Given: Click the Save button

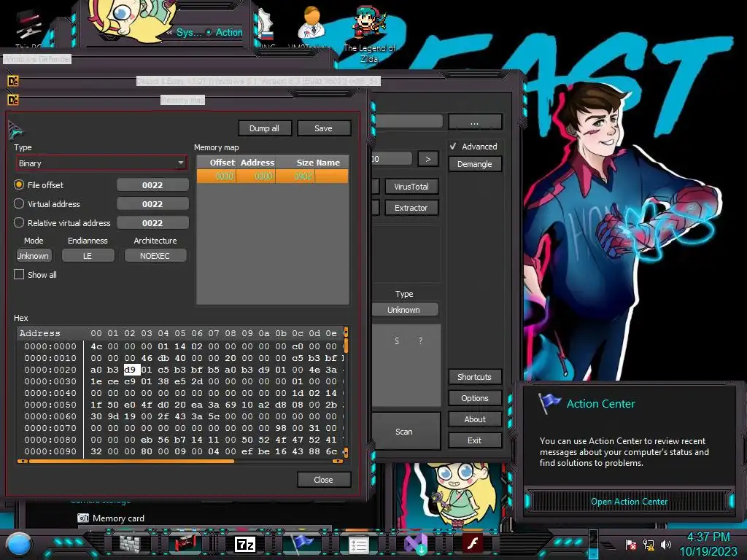Looking at the screenshot, I should click(323, 128).
